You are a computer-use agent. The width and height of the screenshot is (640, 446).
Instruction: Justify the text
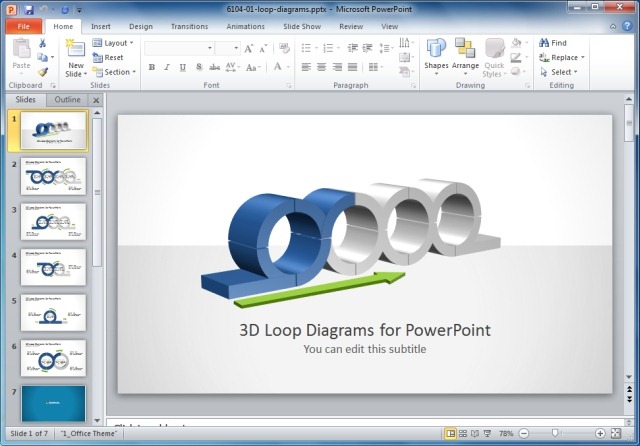[x=353, y=67]
